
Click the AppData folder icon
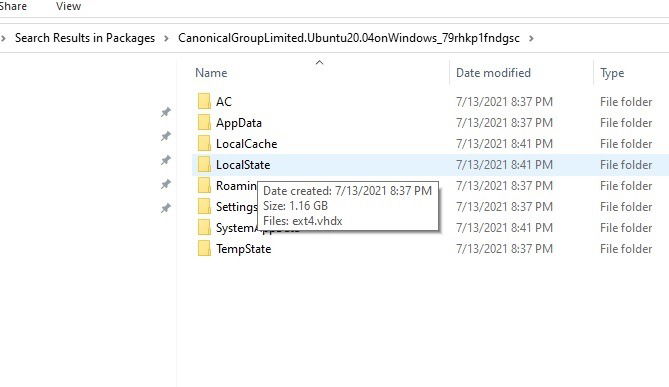pyautogui.click(x=204, y=122)
